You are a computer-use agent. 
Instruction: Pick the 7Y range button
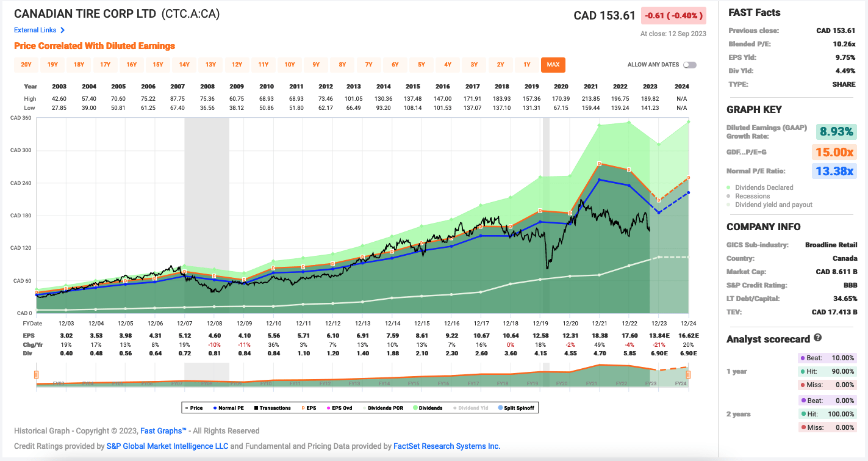(x=369, y=65)
